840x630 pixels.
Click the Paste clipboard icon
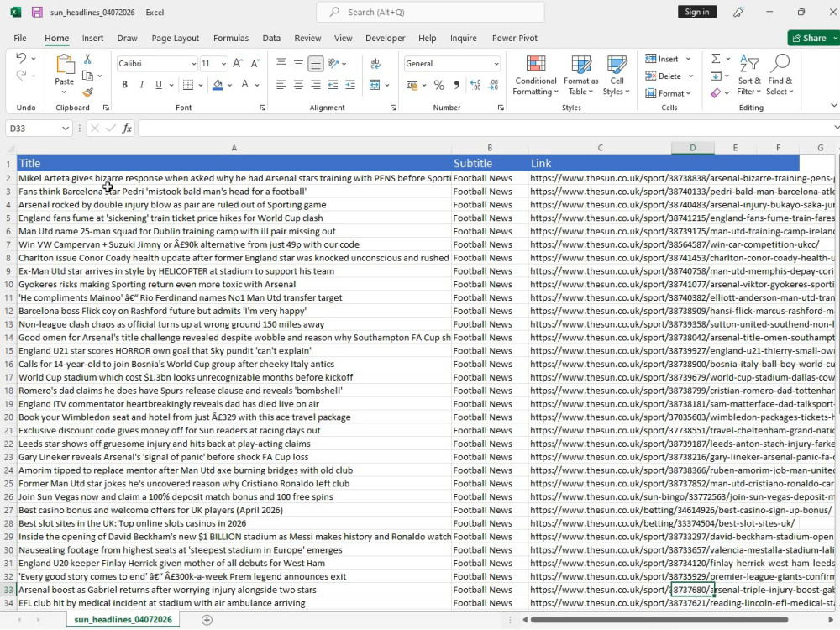click(65, 66)
